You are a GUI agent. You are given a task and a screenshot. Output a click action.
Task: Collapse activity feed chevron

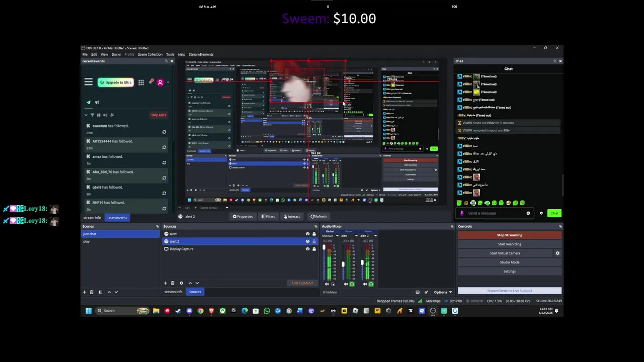86,115
